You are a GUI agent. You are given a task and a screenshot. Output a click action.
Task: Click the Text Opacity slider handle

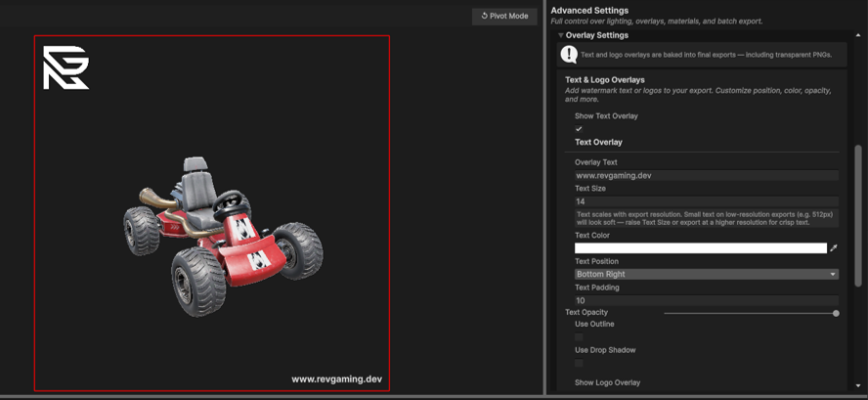click(x=836, y=314)
